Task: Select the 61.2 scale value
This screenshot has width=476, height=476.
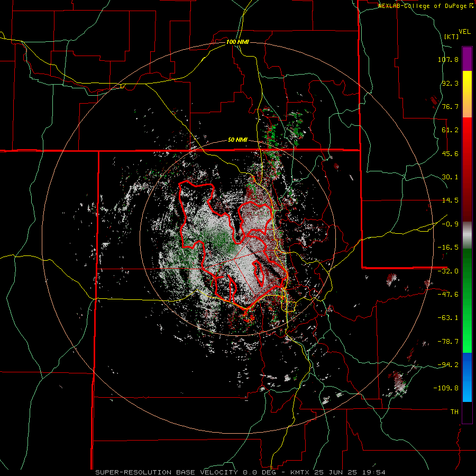Action: (450, 130)
